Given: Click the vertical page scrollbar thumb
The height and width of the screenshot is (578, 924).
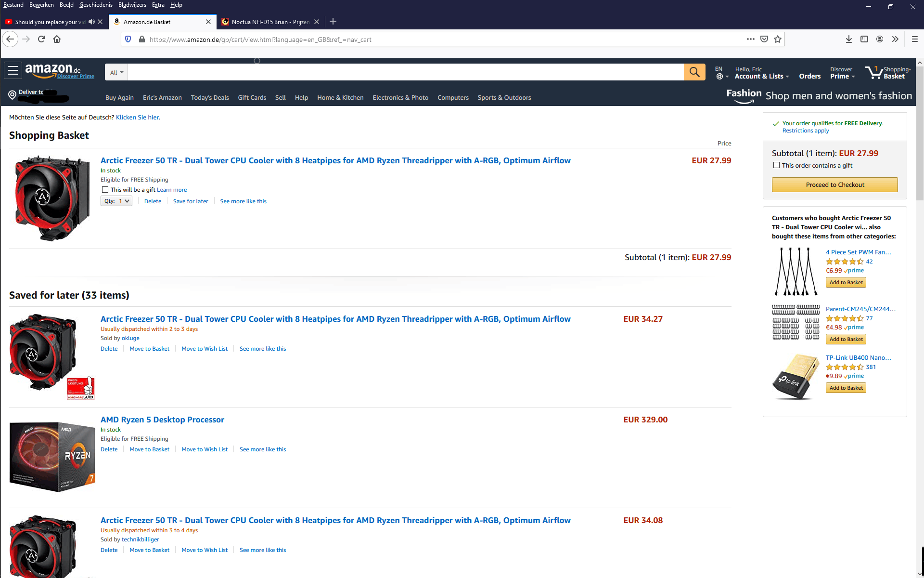Looking at the screenshot, I should (x=920, y=132).
